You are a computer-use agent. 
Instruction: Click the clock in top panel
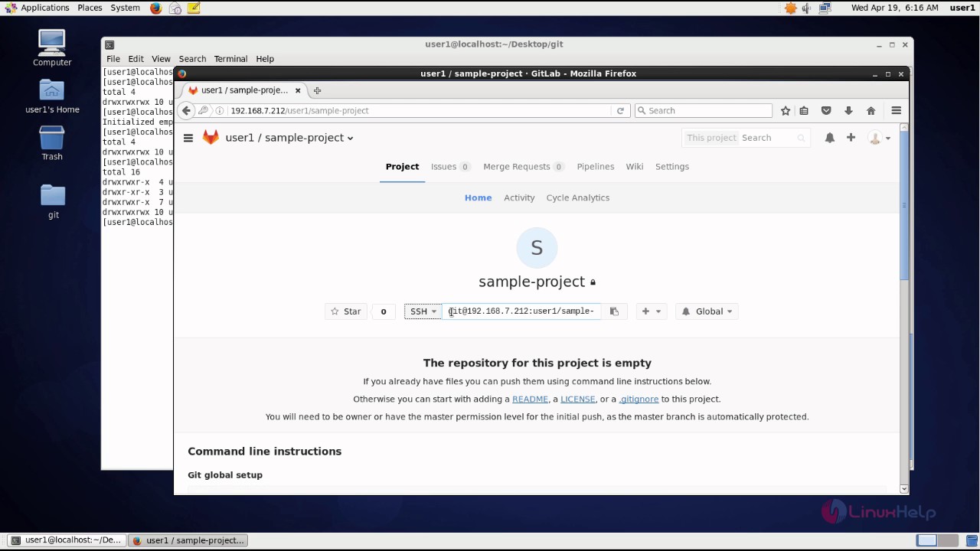click(894, 8)
